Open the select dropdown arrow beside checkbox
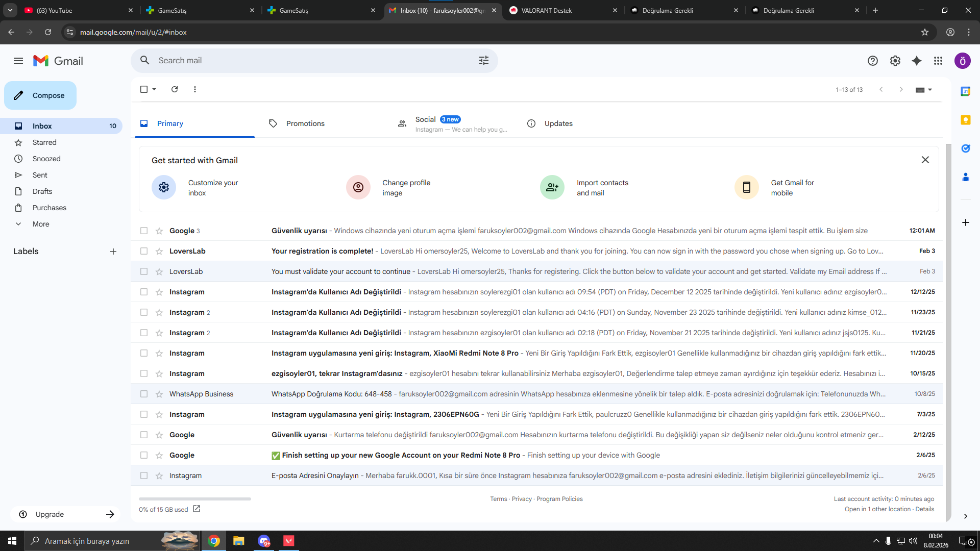Image resolution: width=980 pixels, height=551 pixels. [154, 89]
